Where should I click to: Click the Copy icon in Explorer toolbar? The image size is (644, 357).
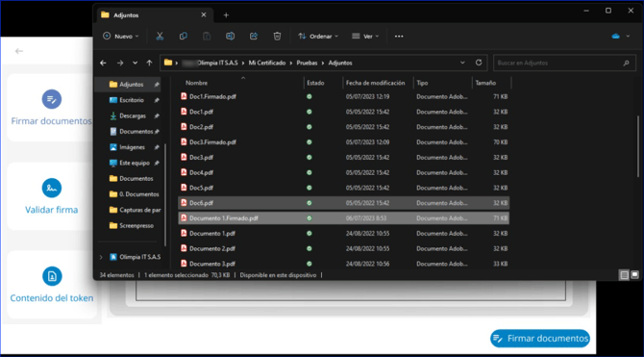[184, 37]
